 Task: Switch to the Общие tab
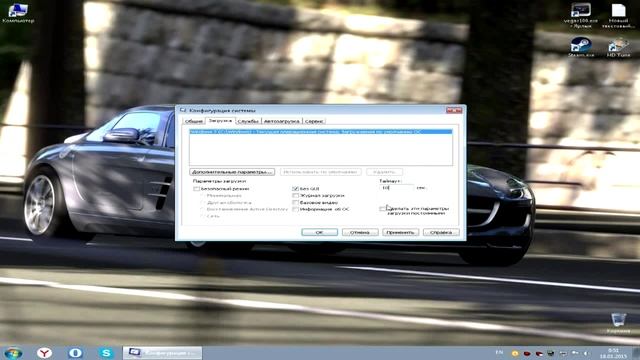coord(193,121)
